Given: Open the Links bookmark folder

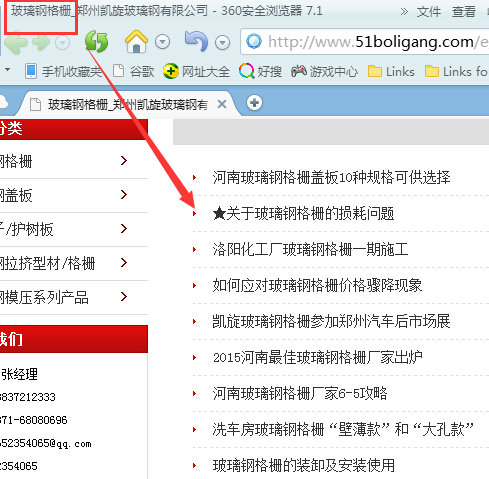Looking at the screenshot, I should point(391,71).
